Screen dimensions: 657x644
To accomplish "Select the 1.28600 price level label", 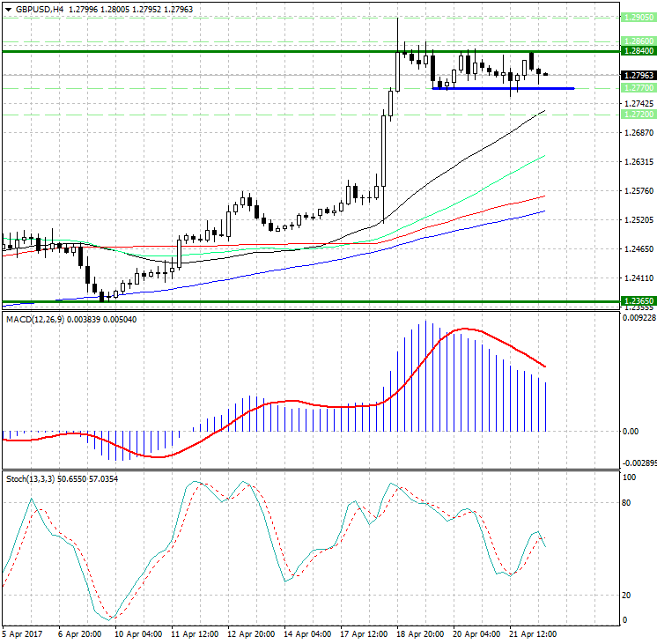I will click(x=639, y=41).
